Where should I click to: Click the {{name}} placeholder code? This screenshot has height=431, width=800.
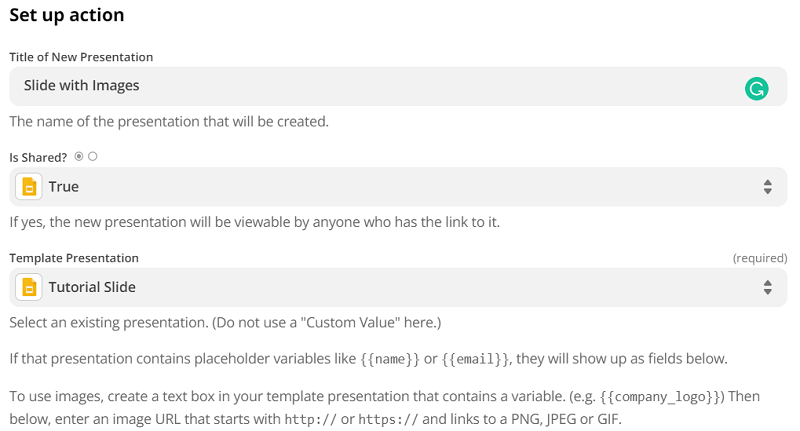390,359
